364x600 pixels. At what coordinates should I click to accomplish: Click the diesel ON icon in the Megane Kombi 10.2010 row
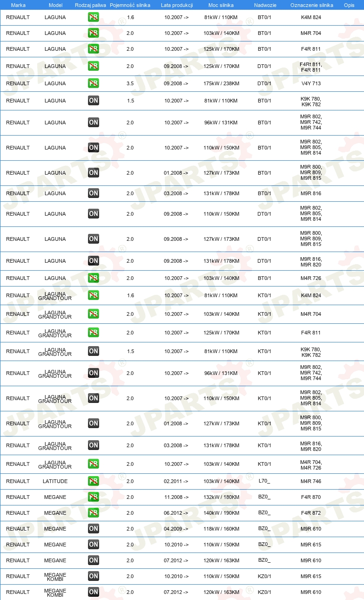(94, 576)
